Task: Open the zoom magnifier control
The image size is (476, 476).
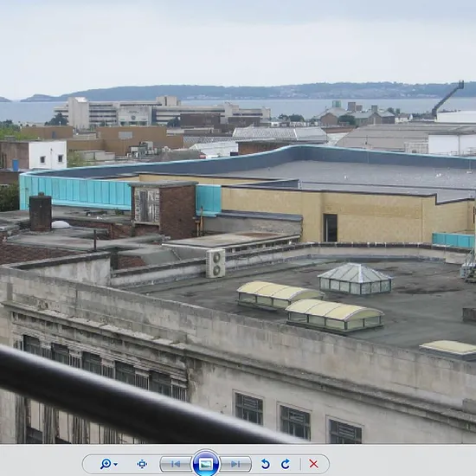Action: [106, 464]
